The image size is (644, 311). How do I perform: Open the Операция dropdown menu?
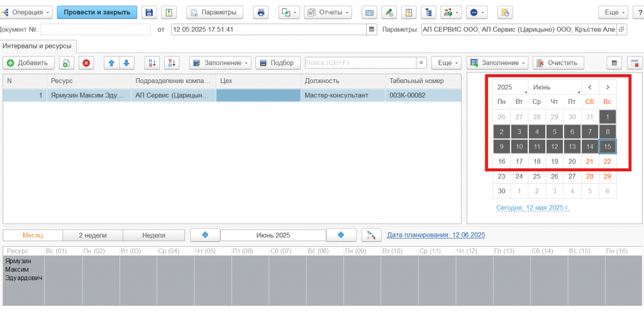click(27, 13)
